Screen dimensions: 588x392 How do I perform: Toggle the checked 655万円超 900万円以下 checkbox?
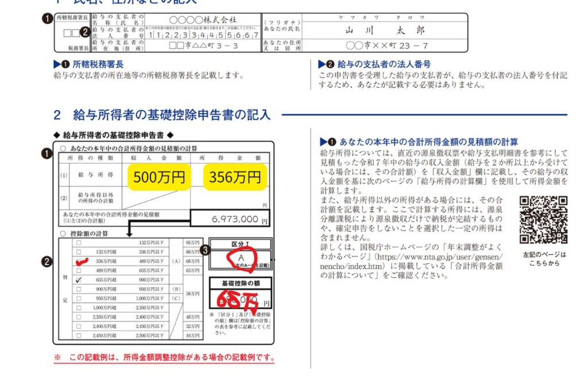[x=79, y=280]
